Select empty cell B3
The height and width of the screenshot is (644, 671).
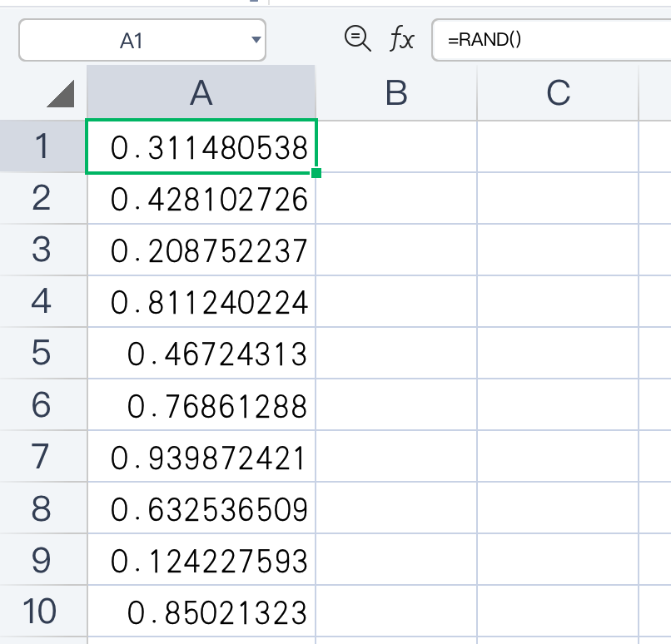click(396, 250)
